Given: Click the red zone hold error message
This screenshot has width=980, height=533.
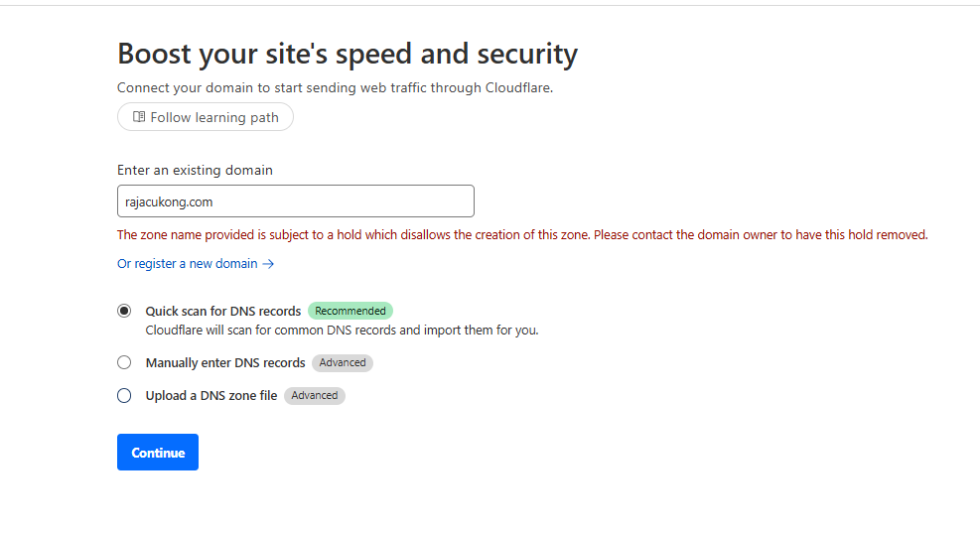Looking at the screenshot, I should (x=522, y=235).
